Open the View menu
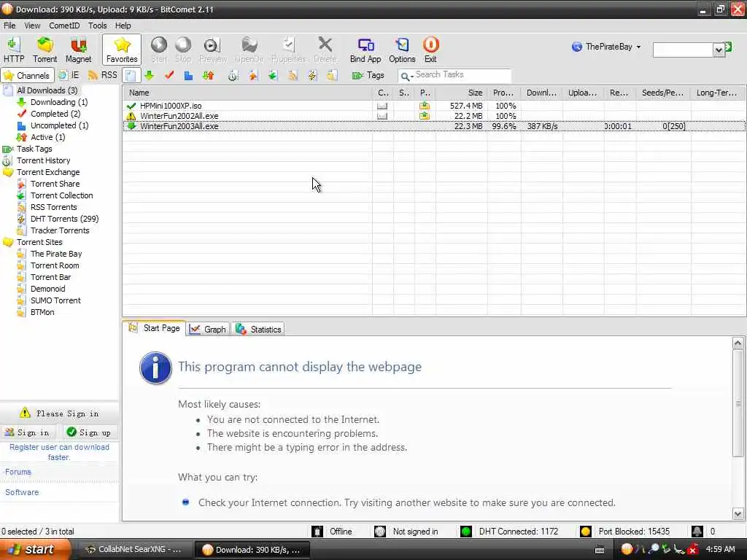 32,26
